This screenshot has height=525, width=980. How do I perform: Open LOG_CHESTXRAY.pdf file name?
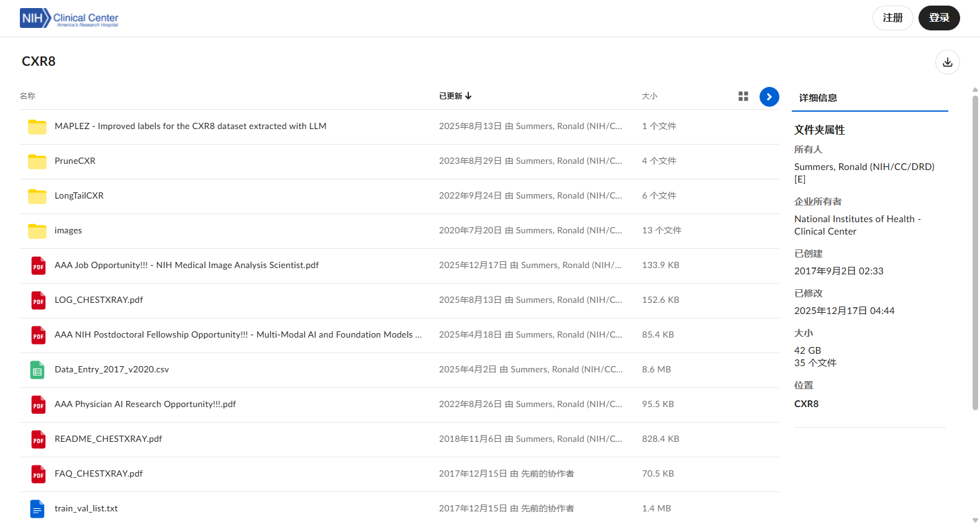click(x=99, y=300)
